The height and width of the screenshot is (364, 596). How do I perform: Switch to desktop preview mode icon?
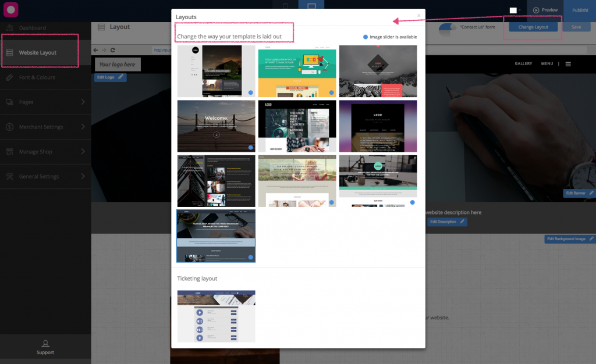(x=311, y=6)
